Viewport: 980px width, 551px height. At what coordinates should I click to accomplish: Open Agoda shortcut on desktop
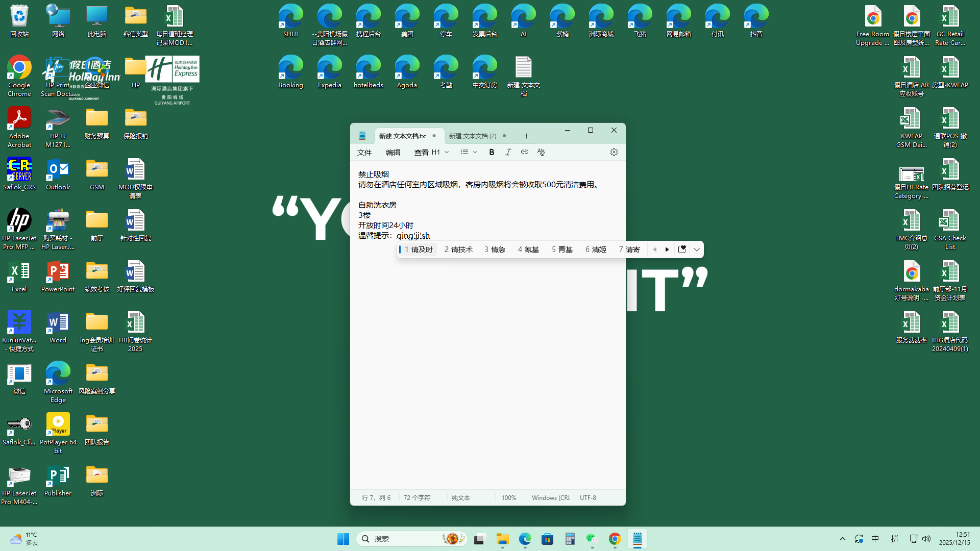(x=407, y=72)
